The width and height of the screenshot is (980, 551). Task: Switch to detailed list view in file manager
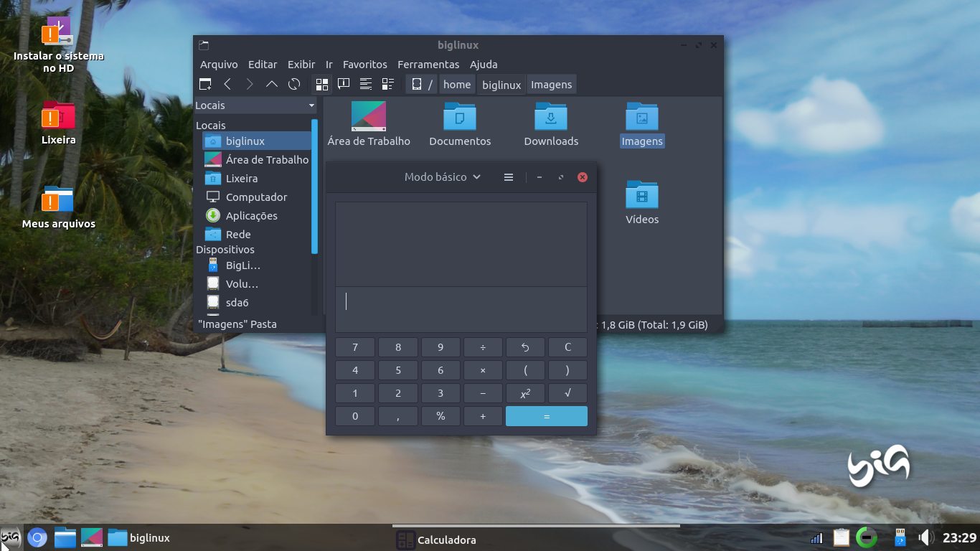tap(388, 84)
